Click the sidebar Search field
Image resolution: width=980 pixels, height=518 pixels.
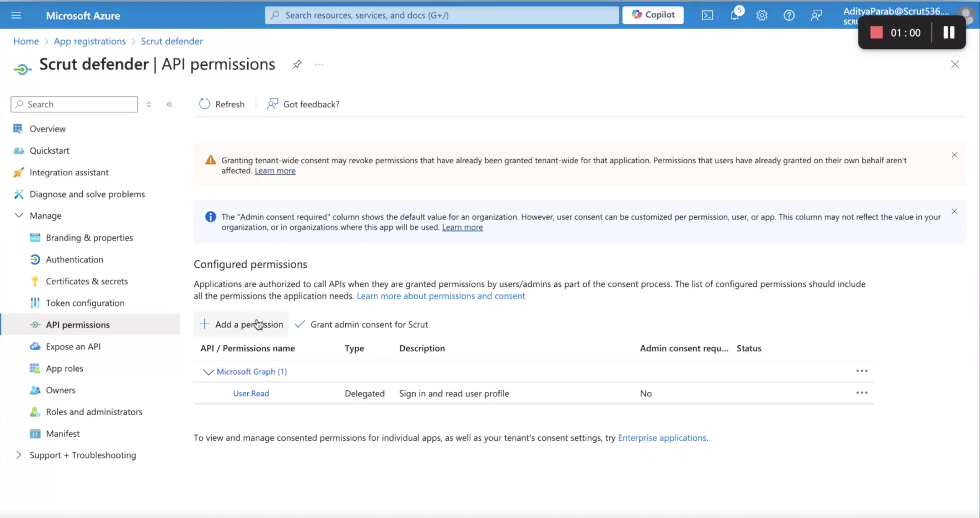(74, 104)
